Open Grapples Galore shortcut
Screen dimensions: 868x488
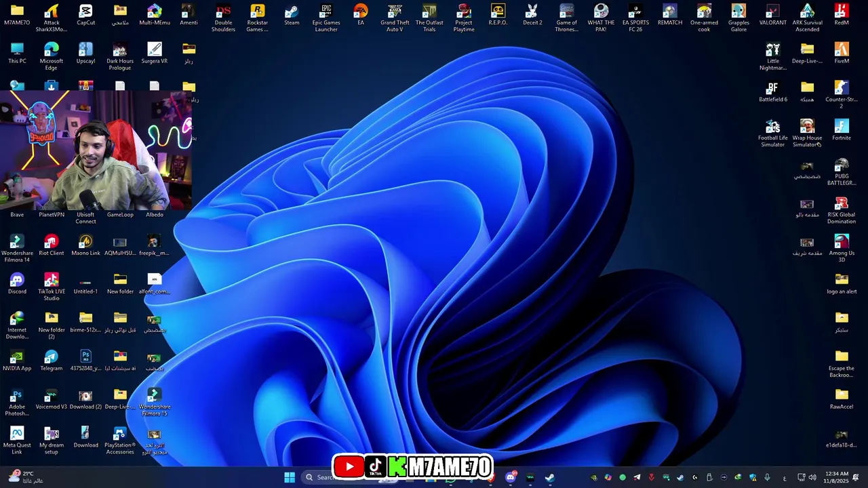click(738, 18)
